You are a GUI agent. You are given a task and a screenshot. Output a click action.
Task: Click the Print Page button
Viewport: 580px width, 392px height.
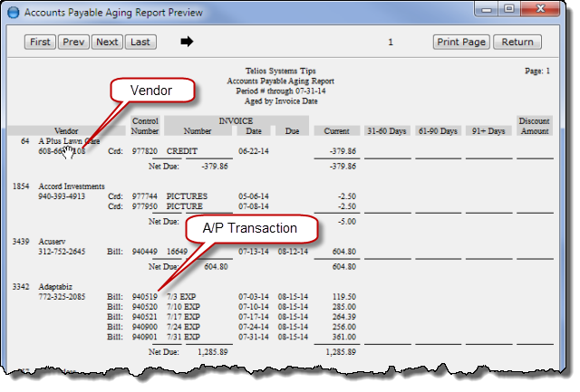point(461,42)
